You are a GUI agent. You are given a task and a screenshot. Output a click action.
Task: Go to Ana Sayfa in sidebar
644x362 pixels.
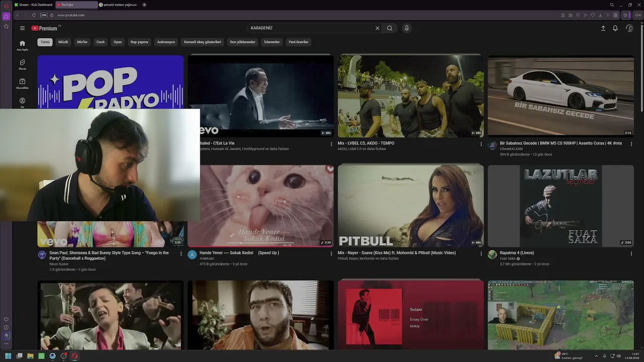tap(22, 45)
